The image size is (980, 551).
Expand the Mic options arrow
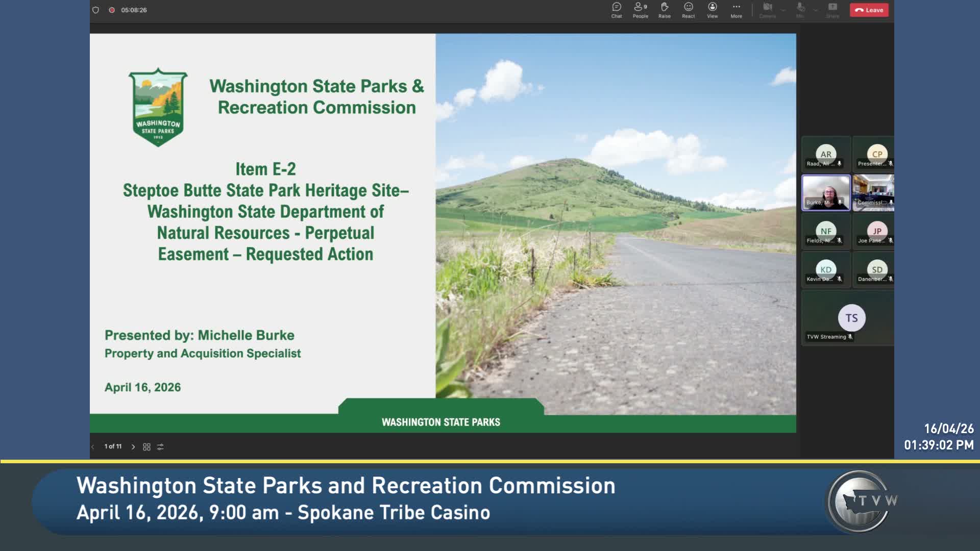pos(815,10)
